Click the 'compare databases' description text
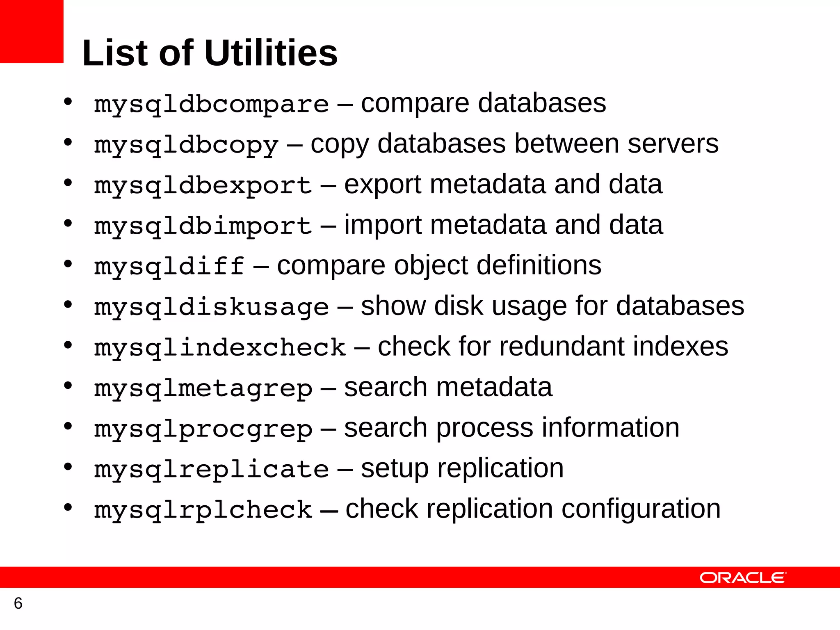The width and height of the screenshot is (840, 630). (483, 103)
